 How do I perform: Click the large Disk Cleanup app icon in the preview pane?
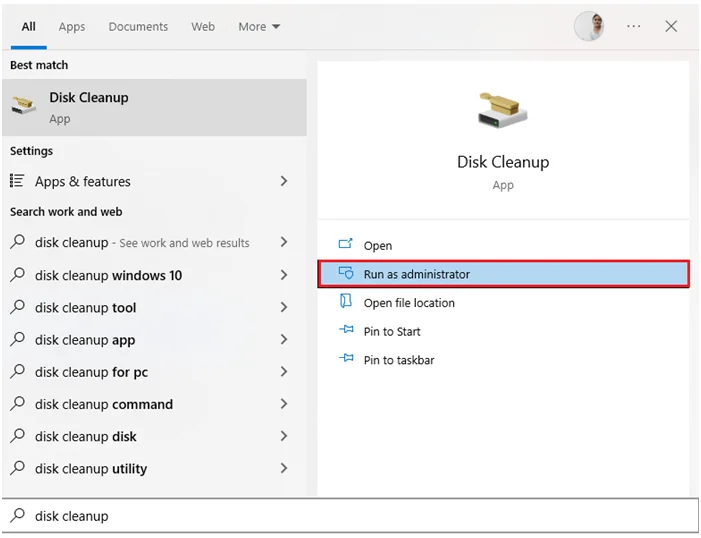point(503,110)
